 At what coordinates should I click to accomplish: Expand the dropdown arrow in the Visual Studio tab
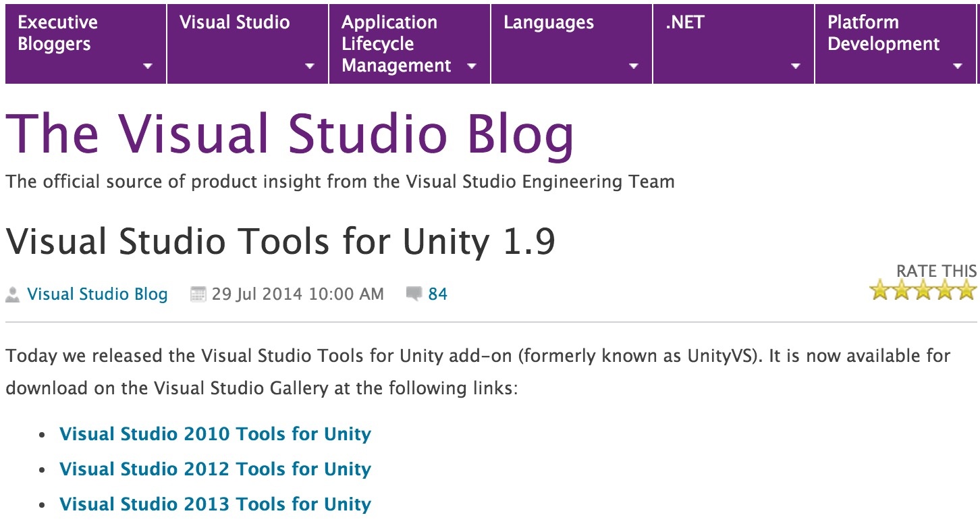point(310,66)
